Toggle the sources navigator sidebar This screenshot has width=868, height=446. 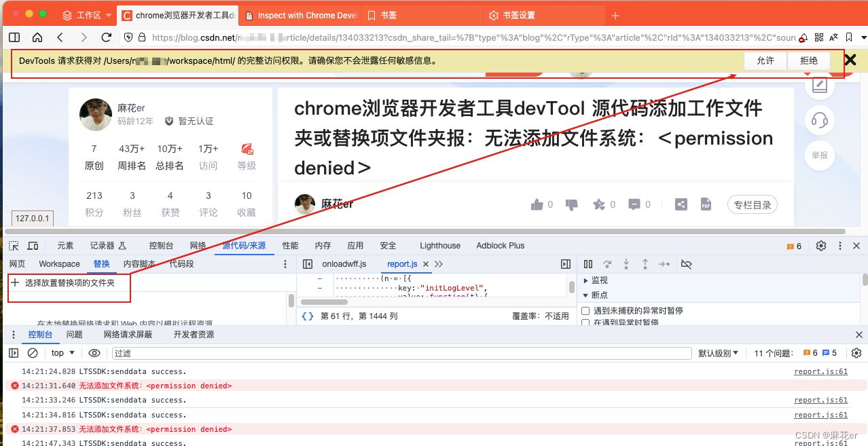point(308,263)
